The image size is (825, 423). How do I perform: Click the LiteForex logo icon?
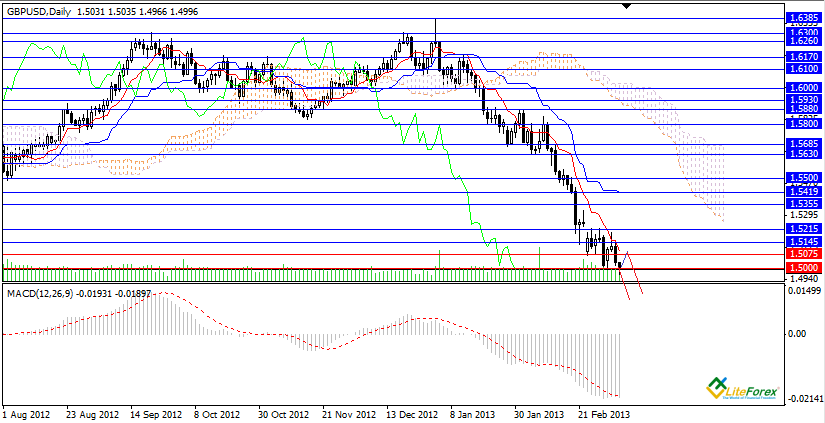[717, 385]
